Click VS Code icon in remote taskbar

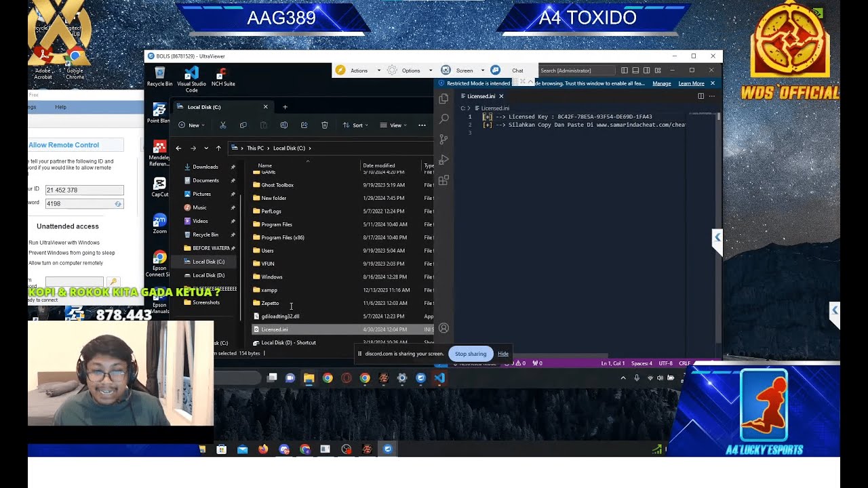tap(439, 378)
